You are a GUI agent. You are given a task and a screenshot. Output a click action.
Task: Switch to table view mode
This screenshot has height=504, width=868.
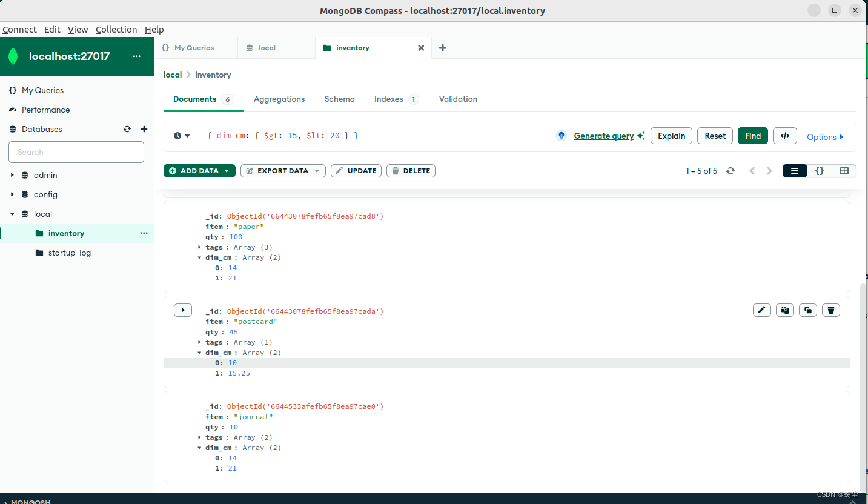844,171
